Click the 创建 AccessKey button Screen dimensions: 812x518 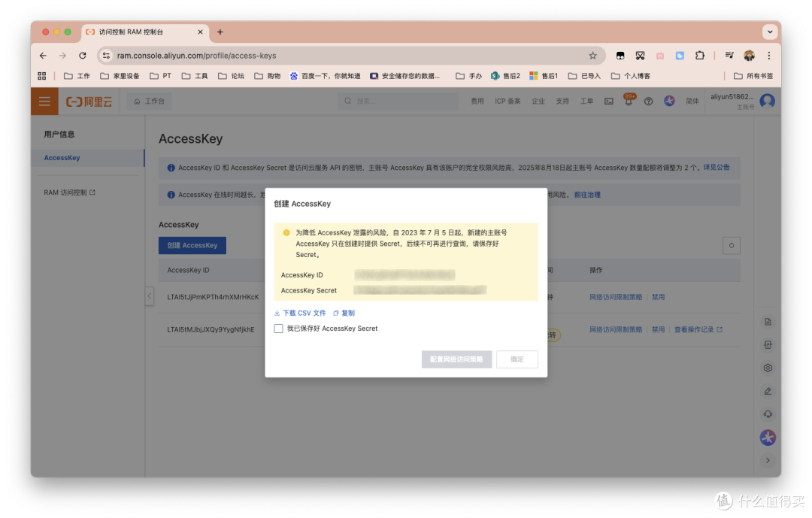click(192, 246)
